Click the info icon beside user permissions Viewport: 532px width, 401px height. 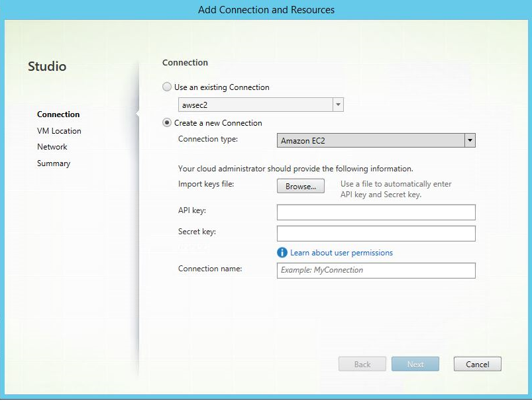coord(282,253)
